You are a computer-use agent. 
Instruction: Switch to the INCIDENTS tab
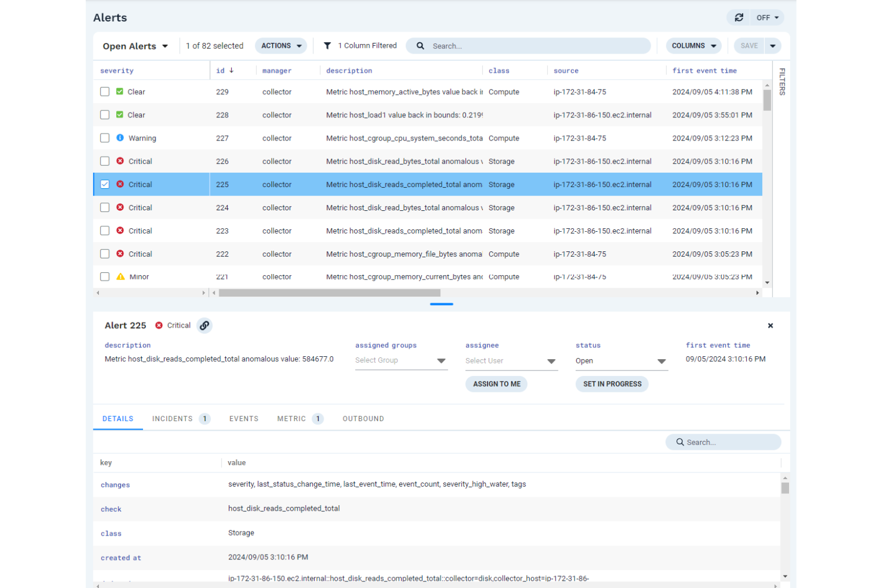click(x=172, y=418)
